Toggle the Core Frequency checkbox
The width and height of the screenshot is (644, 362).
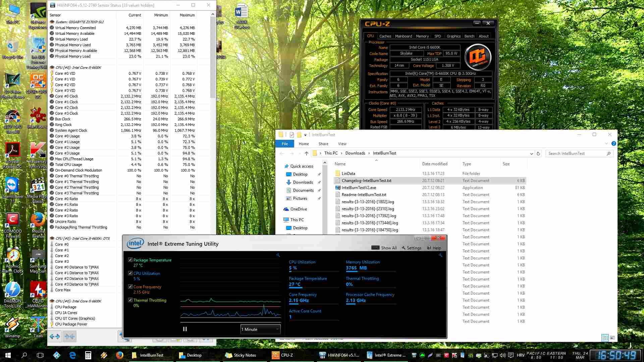click(130, 287)
